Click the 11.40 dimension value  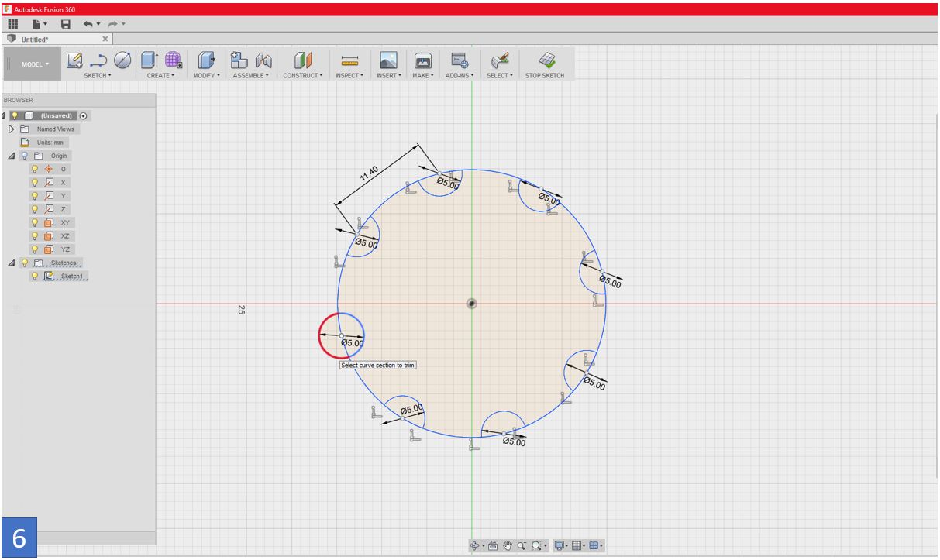(370, 173)
